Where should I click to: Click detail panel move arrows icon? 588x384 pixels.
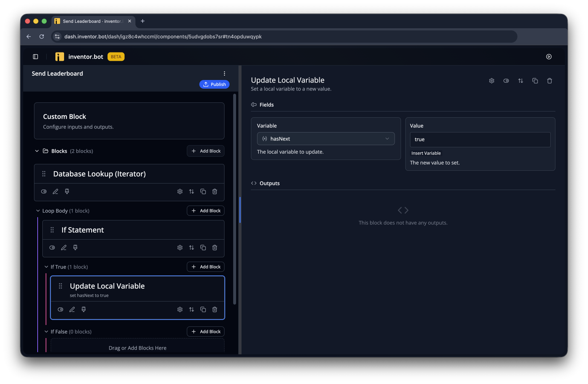[x=521, y=81]
